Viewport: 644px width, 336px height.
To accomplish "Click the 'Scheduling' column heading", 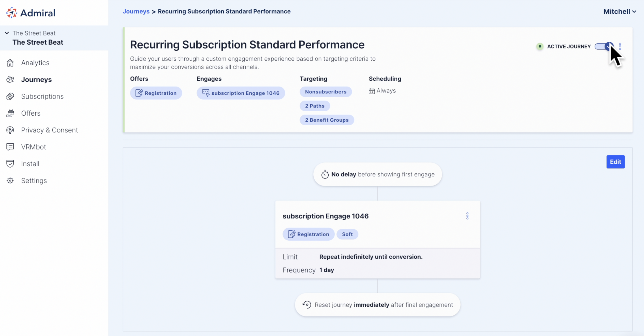I will 385,79.
